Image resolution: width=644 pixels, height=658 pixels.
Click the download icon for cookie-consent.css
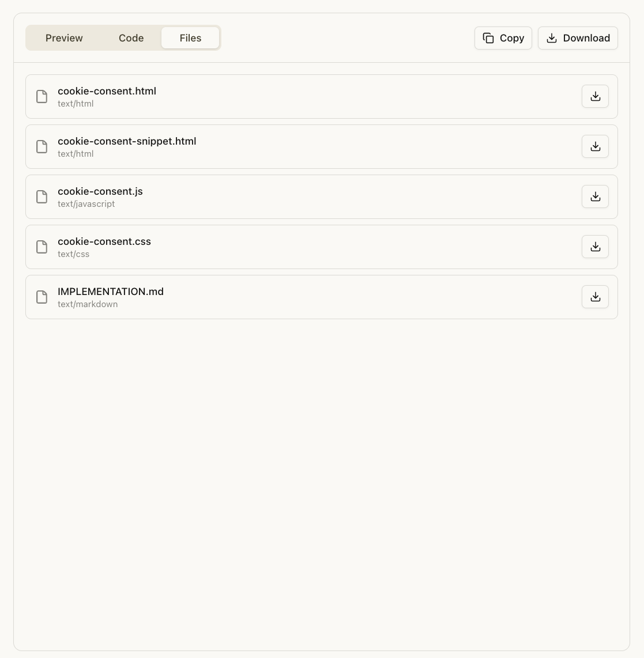click(x=595, y=247)
